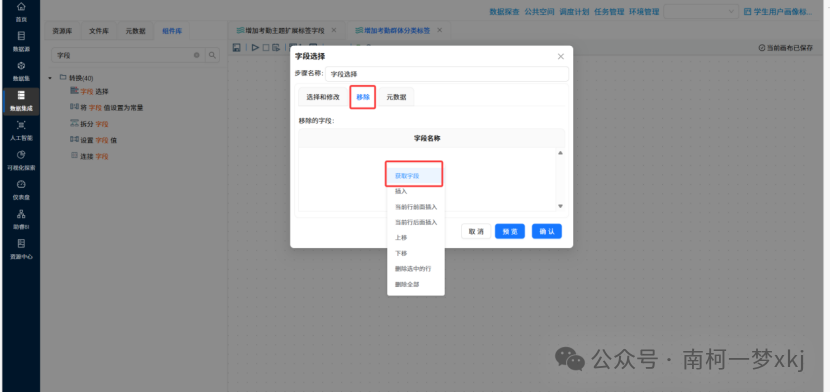Switch to 选择和修改 tab in dialog
The width and height of the screenshot is (830, 392).
pyautogui.click(x=323, y=97)
